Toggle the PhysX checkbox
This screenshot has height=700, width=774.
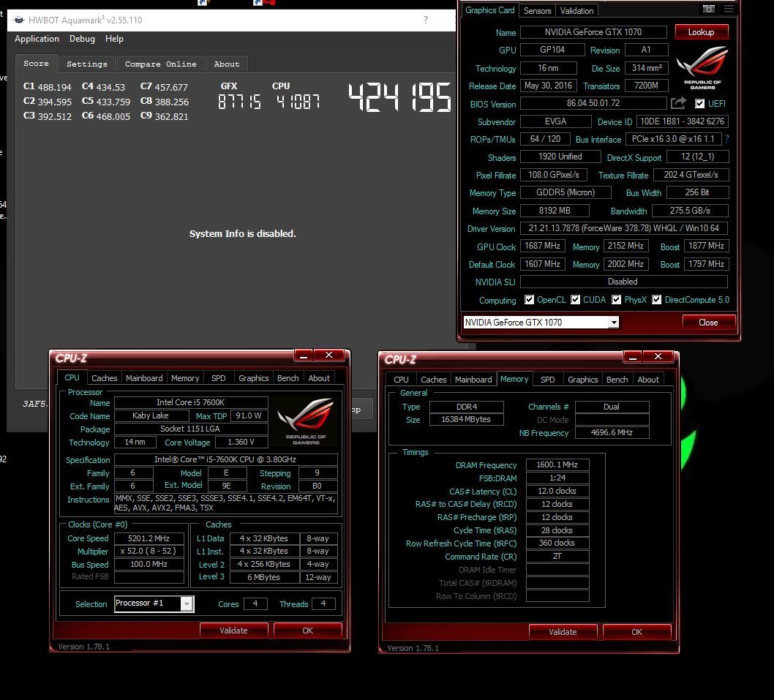(616, 300)
